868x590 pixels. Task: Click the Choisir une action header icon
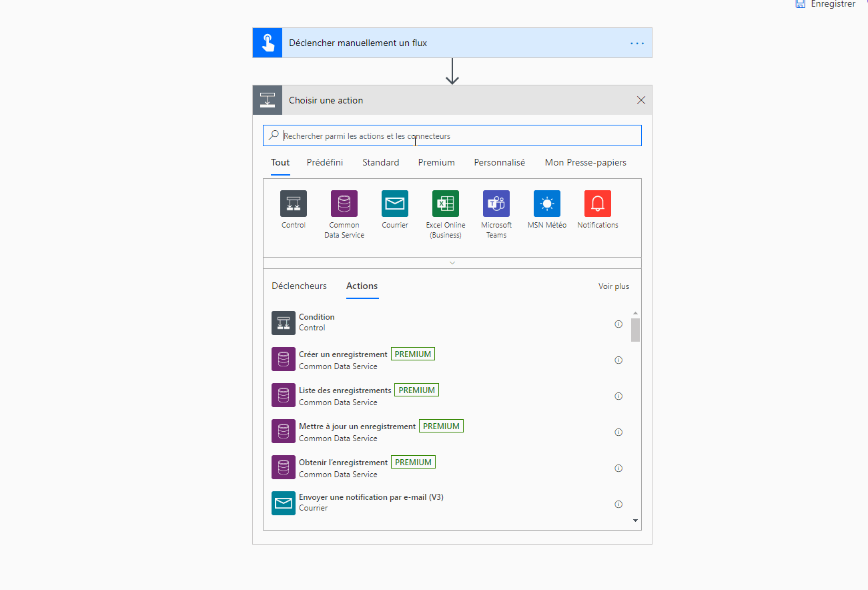point(268,100)
